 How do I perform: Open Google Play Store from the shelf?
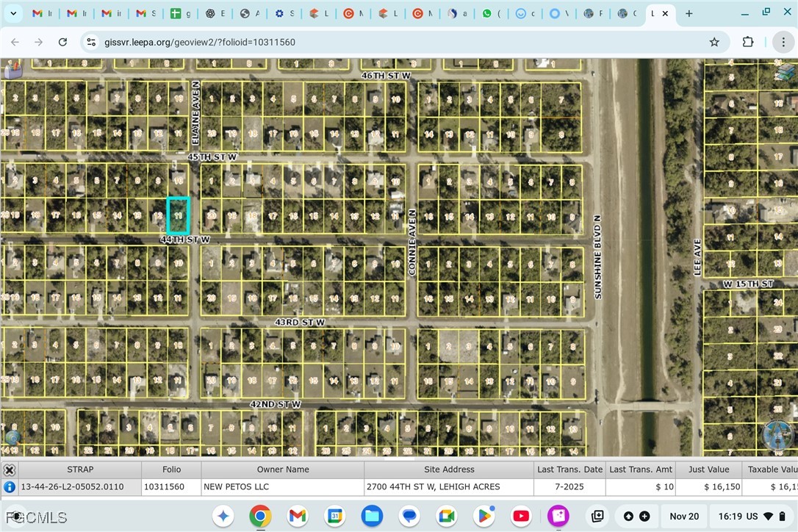click(484, 516)
